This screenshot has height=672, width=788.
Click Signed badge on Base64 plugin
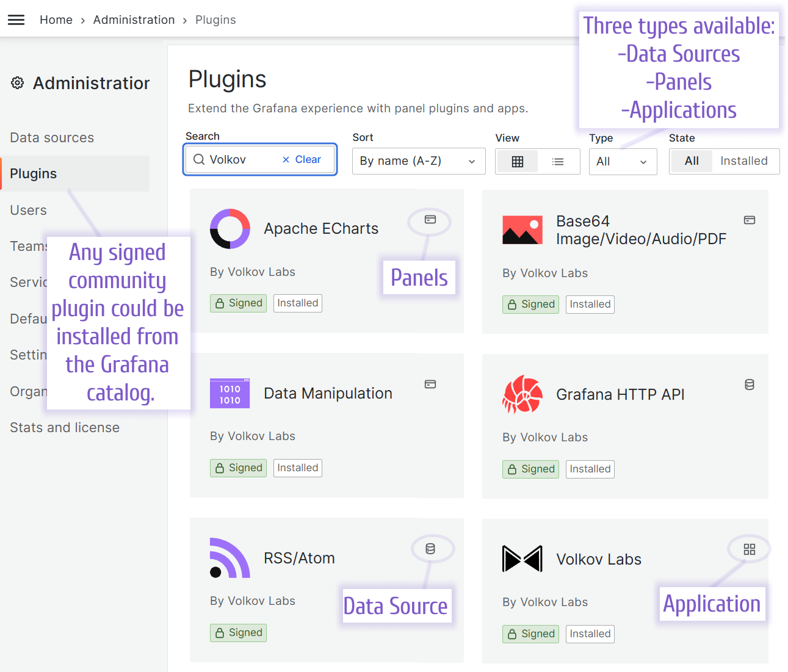tap(530, 305)
